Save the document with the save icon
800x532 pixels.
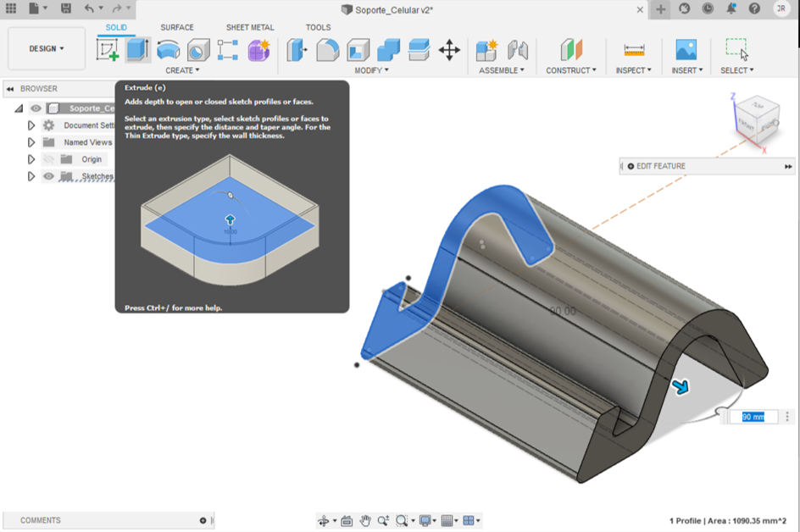click(x=66, y=8)
